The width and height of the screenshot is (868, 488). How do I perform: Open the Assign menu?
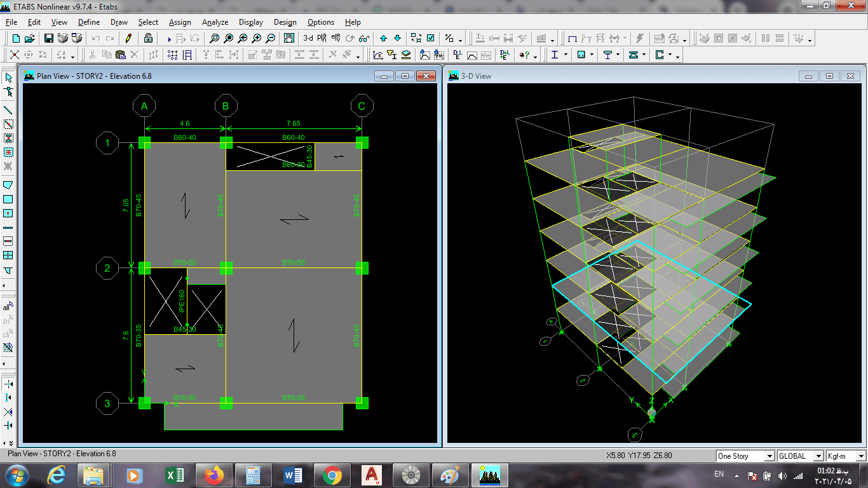(180, 22)
